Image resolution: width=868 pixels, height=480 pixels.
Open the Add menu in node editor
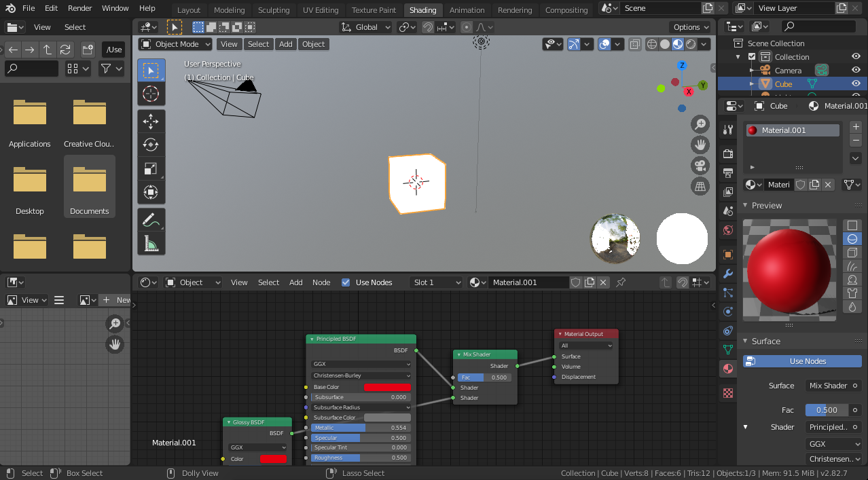296,282
